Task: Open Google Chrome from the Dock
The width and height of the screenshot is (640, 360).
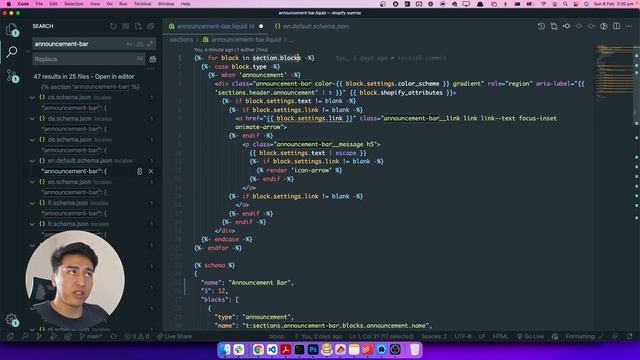Action: (258, 350)
